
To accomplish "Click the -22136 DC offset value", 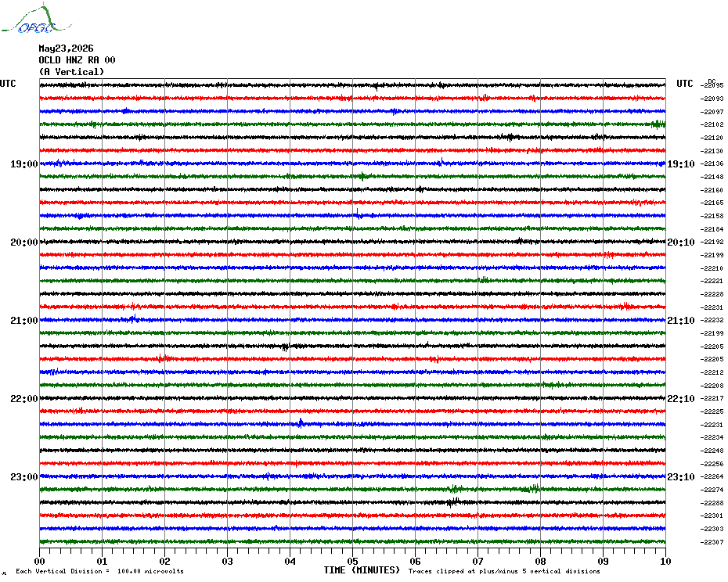I will point(712,163).
